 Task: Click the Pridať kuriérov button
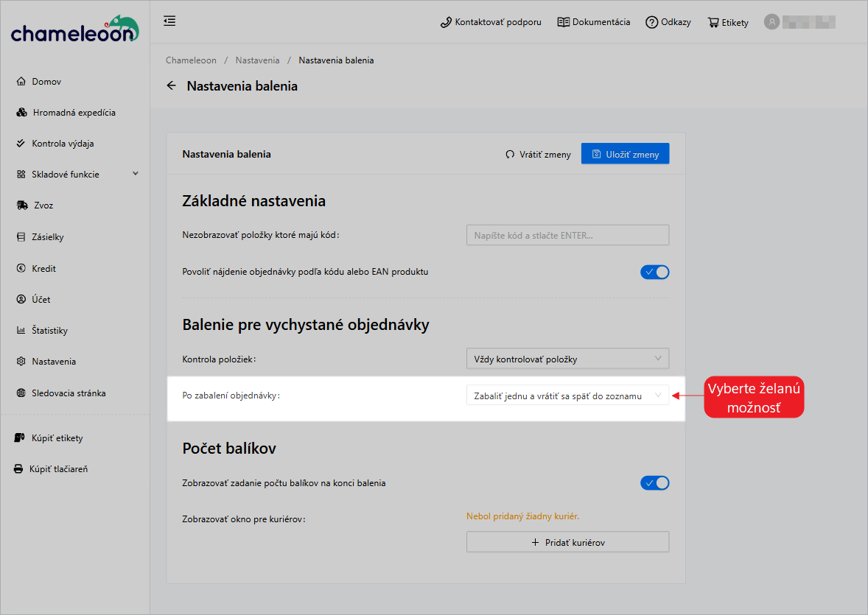pos(567,542)
